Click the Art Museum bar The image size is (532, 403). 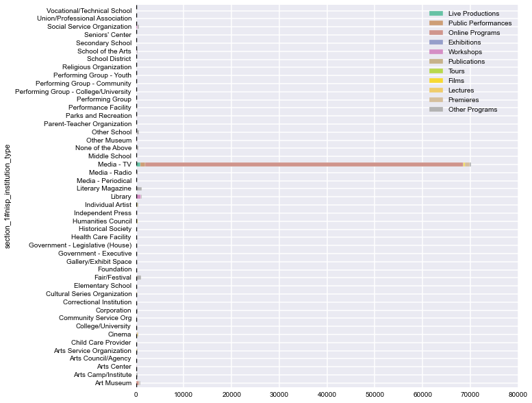pyautogui.click(x=138, y=383)
